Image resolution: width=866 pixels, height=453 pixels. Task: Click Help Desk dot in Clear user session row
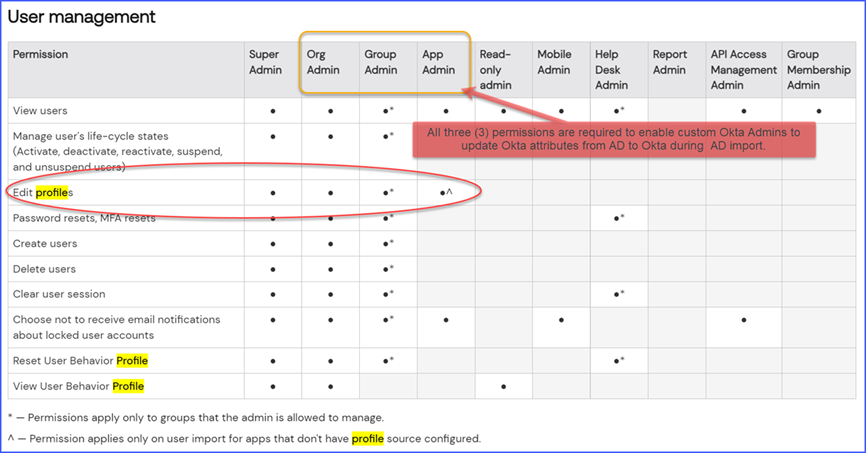[619, 294]
